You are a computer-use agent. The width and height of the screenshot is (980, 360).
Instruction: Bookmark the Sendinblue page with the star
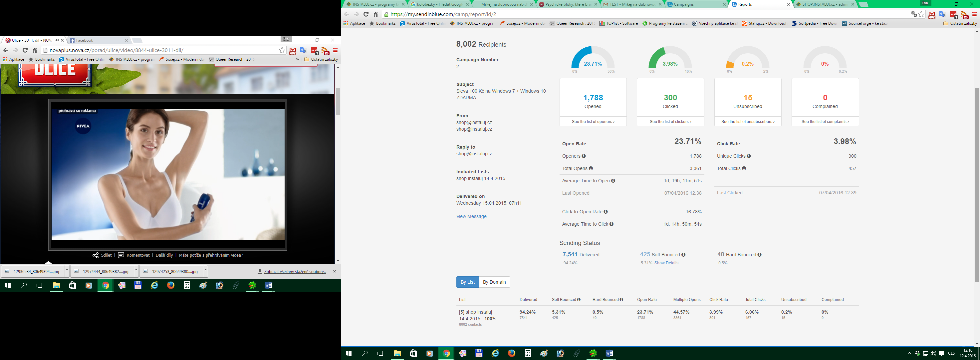(x=921, y=14)
